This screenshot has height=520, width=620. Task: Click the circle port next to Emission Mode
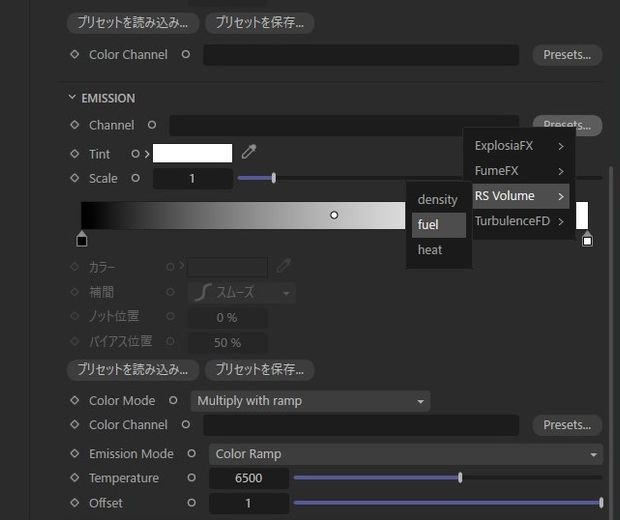click(191, 453)
